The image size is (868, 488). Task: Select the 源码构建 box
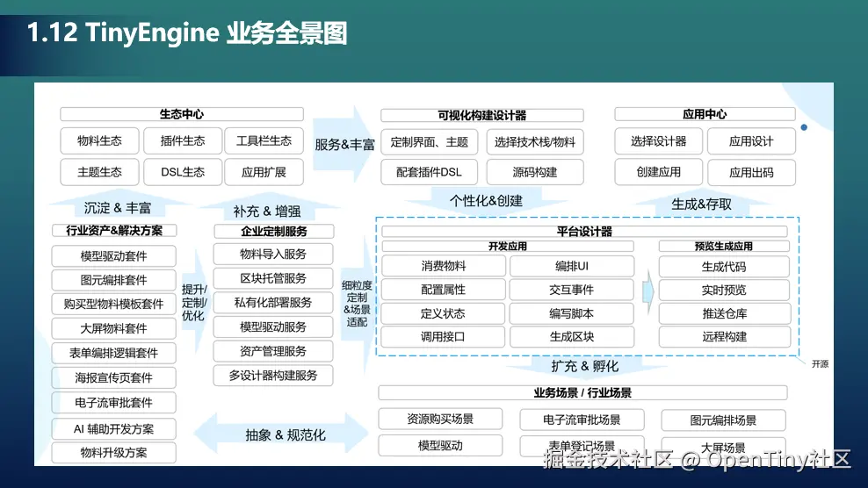[535, 172]
